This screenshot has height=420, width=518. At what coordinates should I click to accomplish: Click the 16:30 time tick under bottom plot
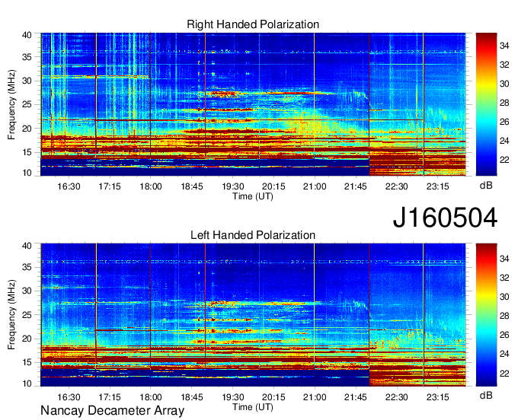coord(69,397)
